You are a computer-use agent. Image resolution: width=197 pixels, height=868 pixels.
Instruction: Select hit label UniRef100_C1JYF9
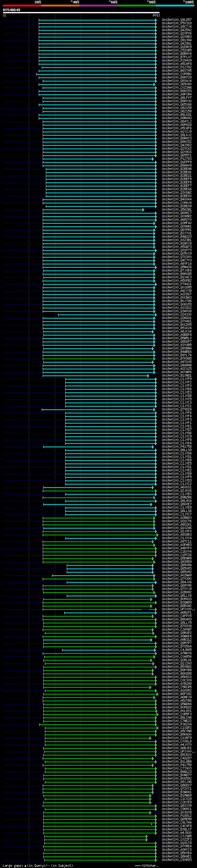[x=176, y=379]
